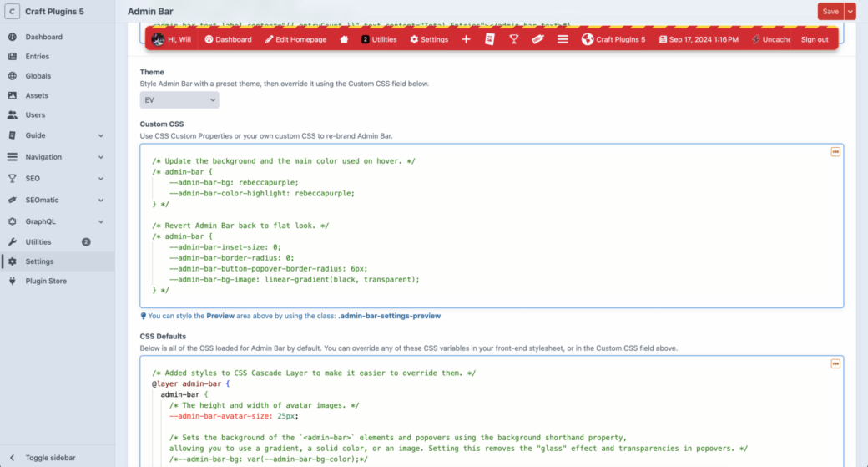Click the orange icon atop Custom CSS editor
The image size is (868, 467).
click(835, 151)
